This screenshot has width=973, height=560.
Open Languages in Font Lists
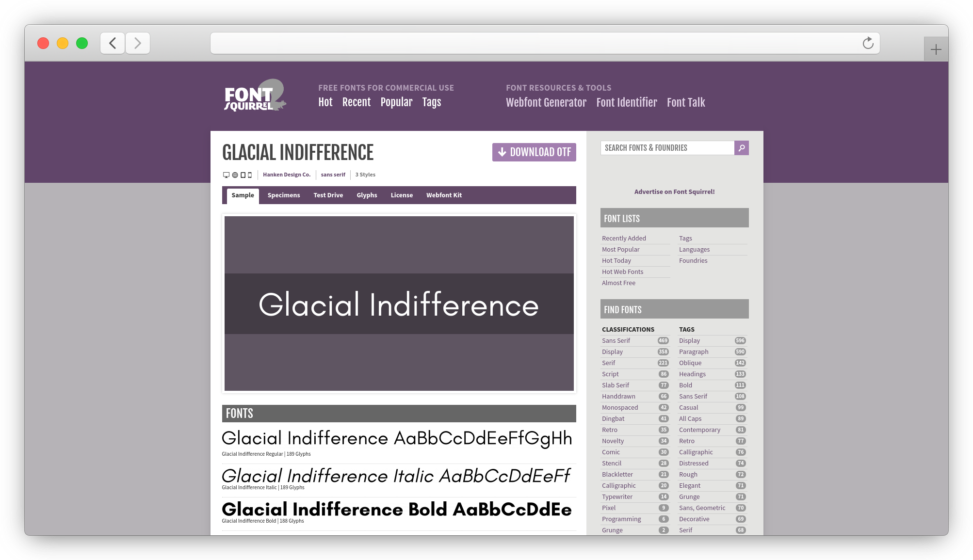(x=694, y=249)
